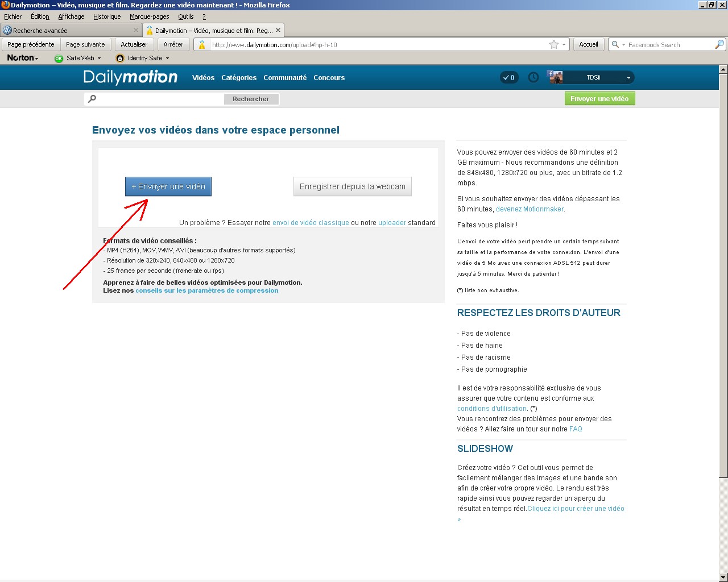Screen dimensions: 728x582
Task: Open the Norton toolbar menu
Action: click(23, 58)
